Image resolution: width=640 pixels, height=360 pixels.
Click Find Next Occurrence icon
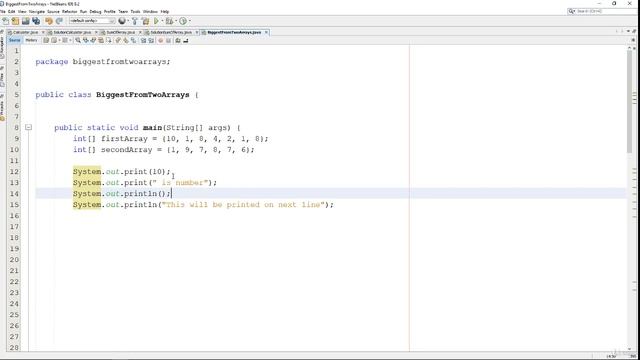93,40
